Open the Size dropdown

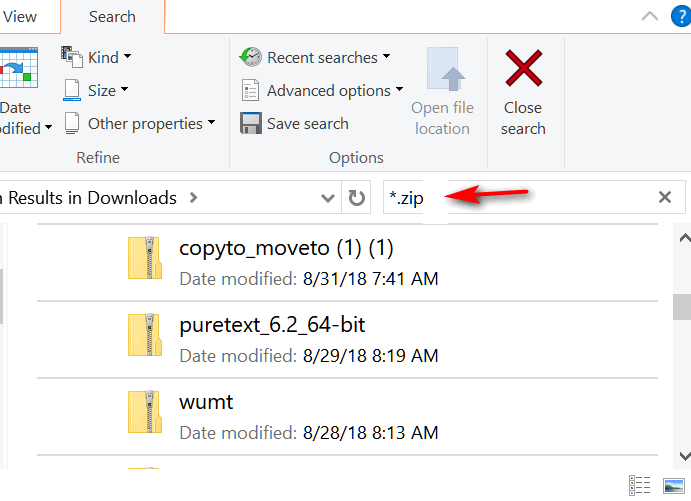click(124, 89)
